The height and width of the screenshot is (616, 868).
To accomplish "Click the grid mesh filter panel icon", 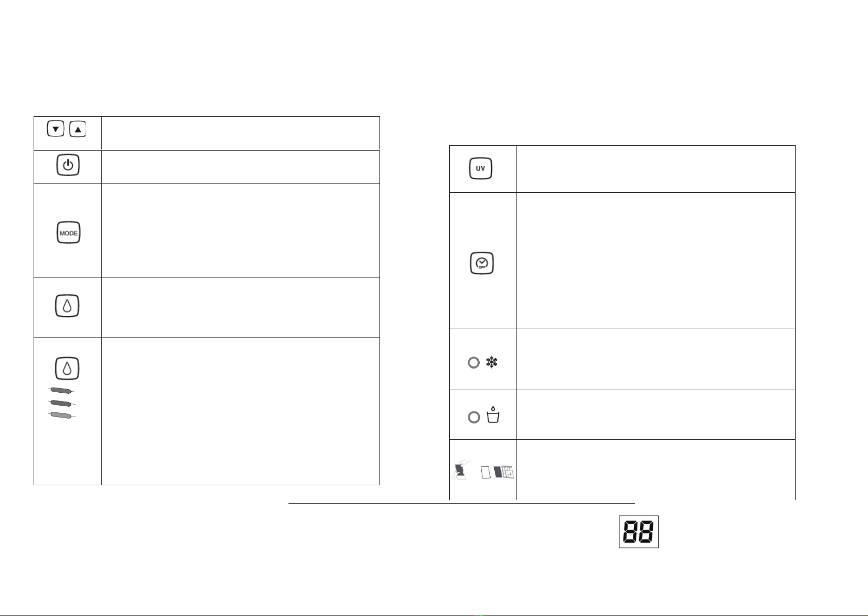I will (508, 472).
